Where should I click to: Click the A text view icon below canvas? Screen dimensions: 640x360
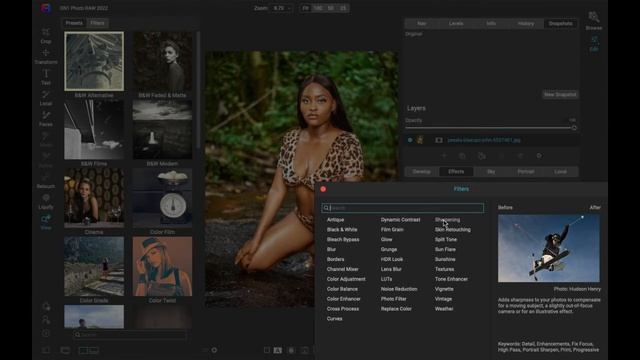point(278,350)
